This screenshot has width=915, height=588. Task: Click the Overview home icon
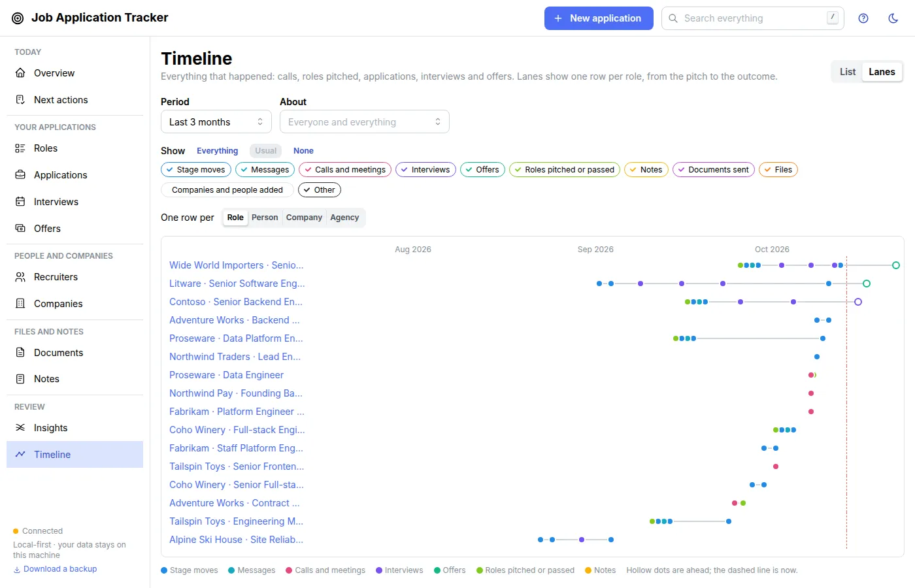tap(20, 73)
